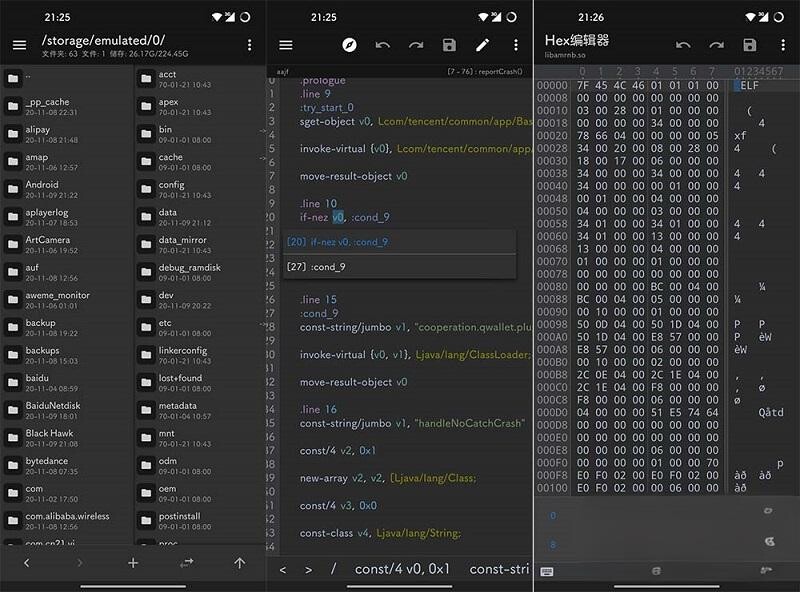This screenshot has height=592, width=800.
Task: Open the BaiduNetdisk folder
Action: (66, 410)
